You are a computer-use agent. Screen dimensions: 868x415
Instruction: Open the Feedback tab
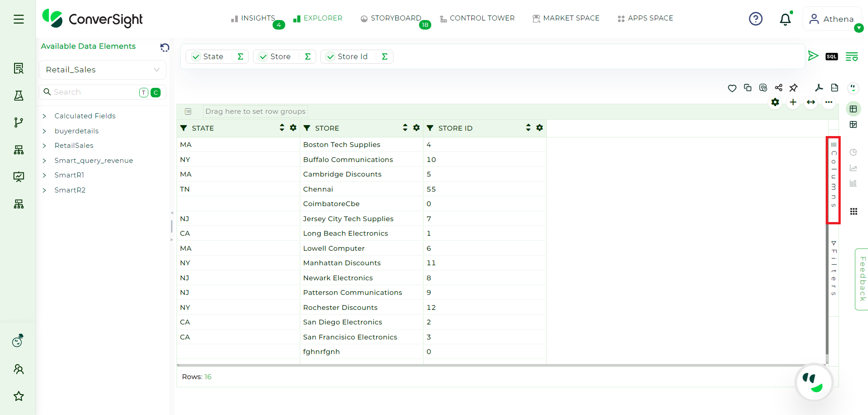click(x=862, y=279)
